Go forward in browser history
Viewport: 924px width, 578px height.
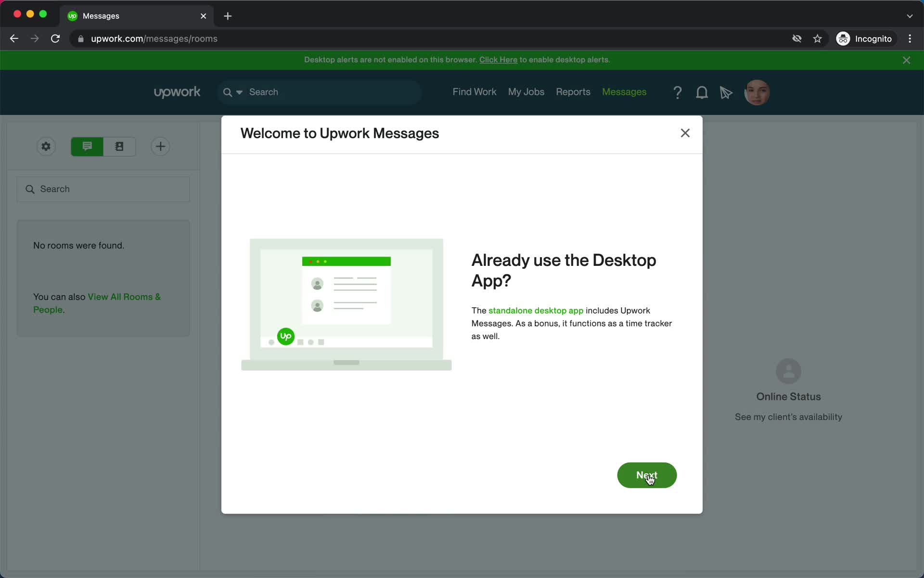(35, 39)
